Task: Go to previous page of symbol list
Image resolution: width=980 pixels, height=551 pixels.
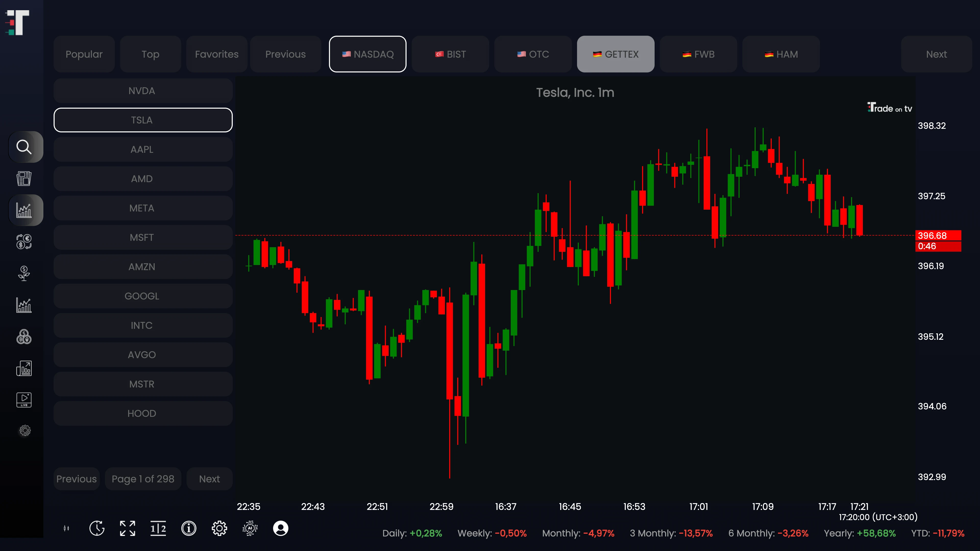Action: tap(77, 479)
